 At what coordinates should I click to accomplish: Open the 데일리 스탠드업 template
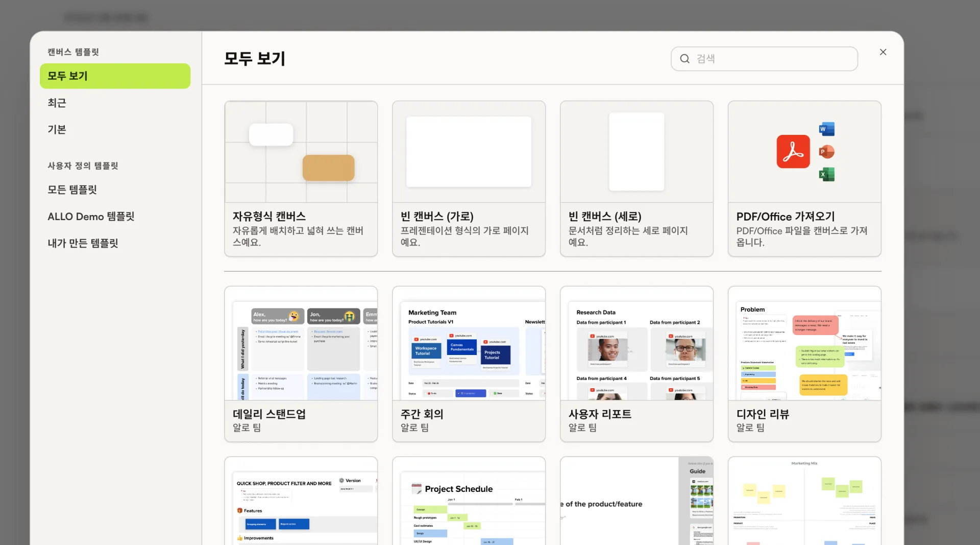[301, 364]
